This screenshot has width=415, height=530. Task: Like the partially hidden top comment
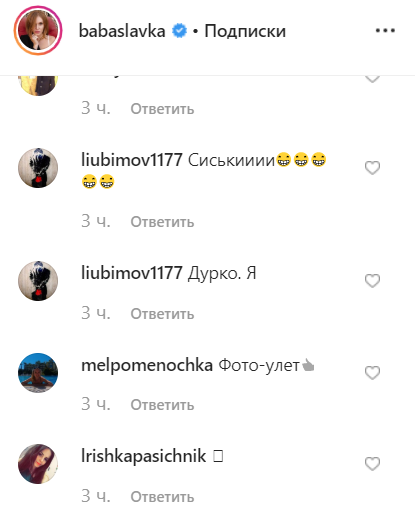click(372, 79)
